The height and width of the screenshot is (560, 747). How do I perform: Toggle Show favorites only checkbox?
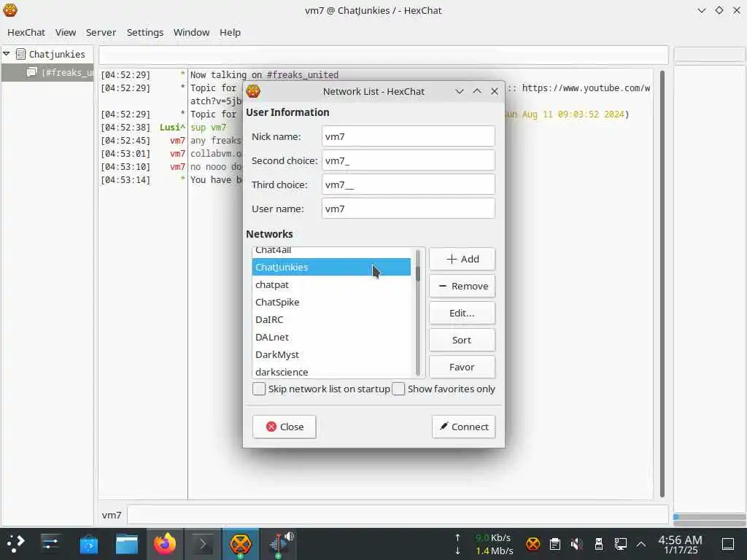(x=398, y=389)
